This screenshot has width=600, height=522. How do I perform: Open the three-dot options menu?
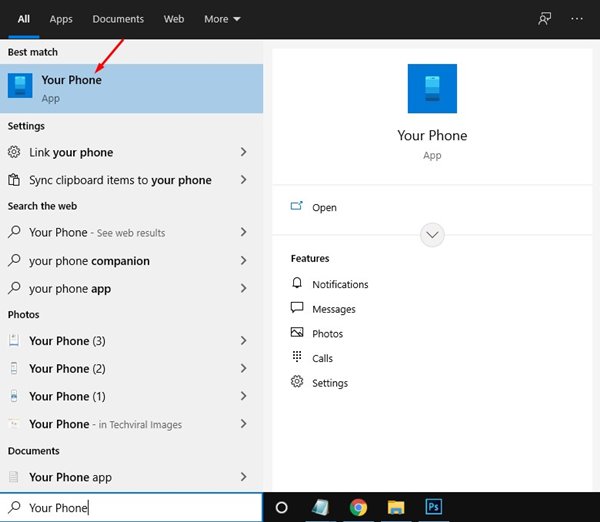click(x=577, y=19)
